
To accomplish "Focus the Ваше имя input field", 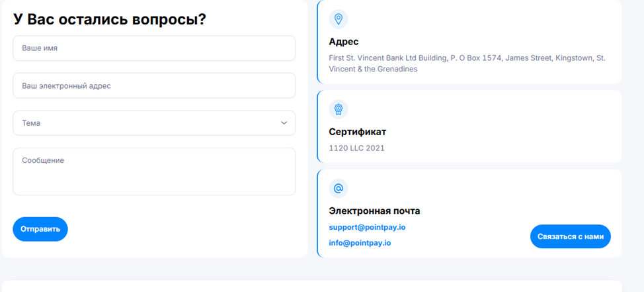I will [153, 48].
